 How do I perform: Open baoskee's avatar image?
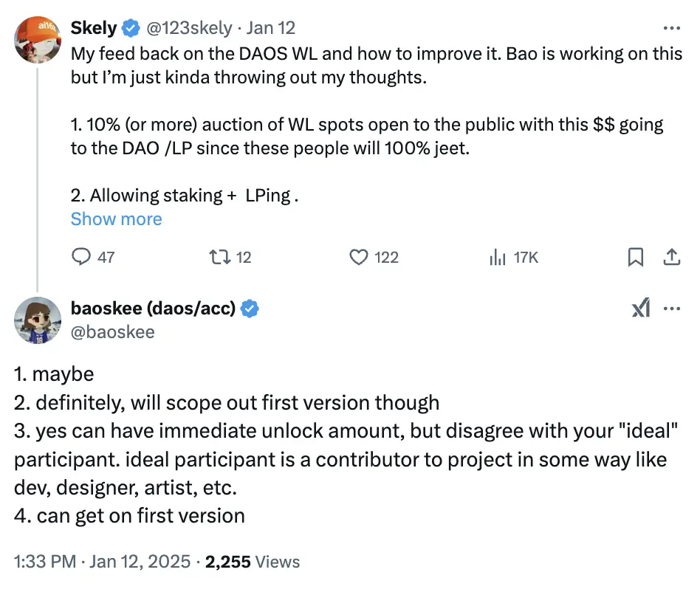38,320
